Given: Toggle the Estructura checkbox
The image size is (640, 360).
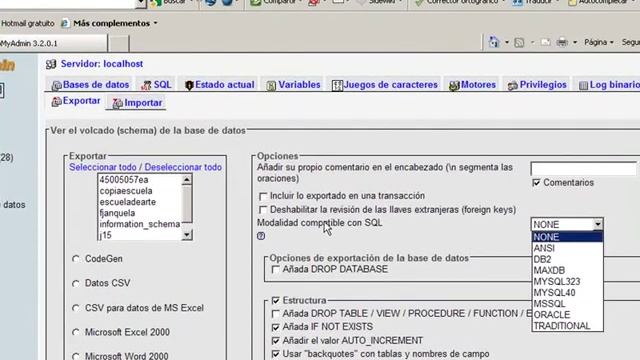Looking at the screenshot, I should click(276, 300).
